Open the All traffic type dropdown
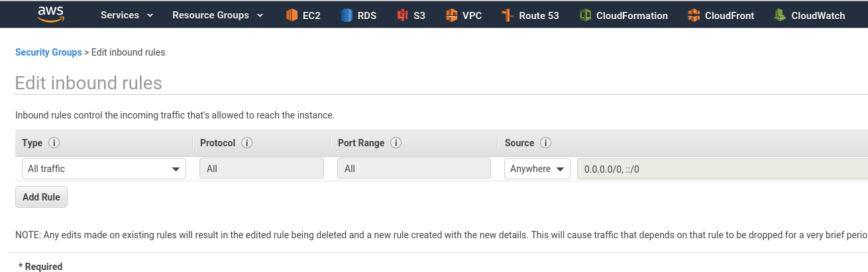The height and width of the screenshot is (272, 868). point(104,169)
